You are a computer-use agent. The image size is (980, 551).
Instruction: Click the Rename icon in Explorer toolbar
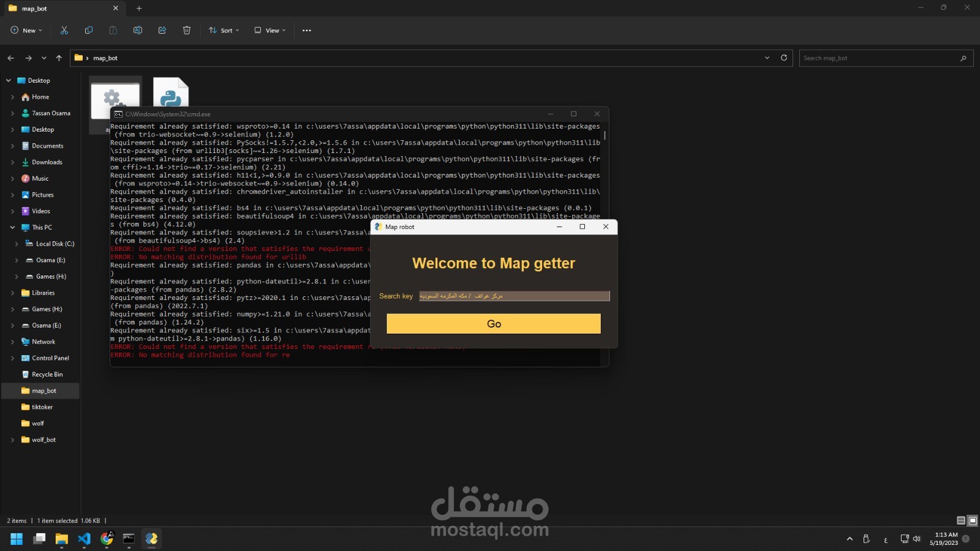click(138, 30)
